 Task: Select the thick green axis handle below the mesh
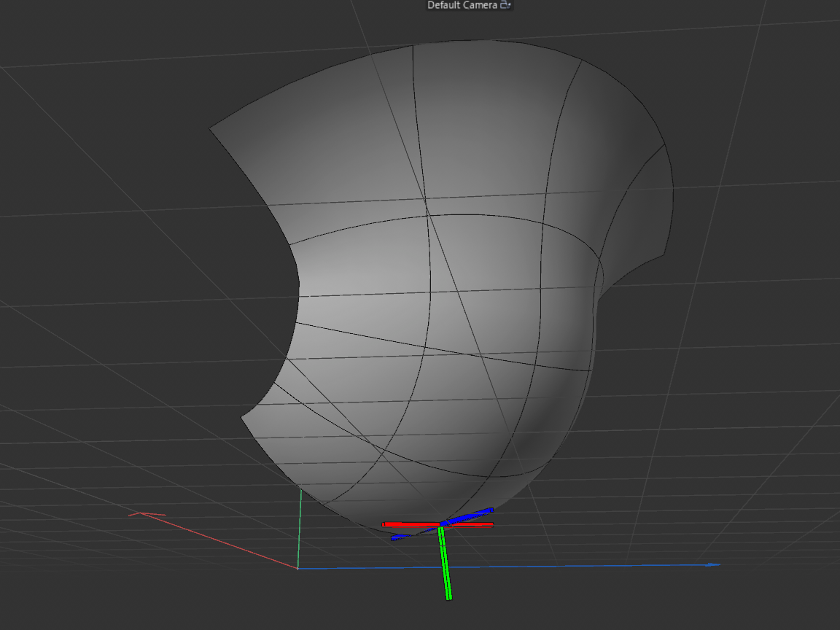tap(446, 569)
